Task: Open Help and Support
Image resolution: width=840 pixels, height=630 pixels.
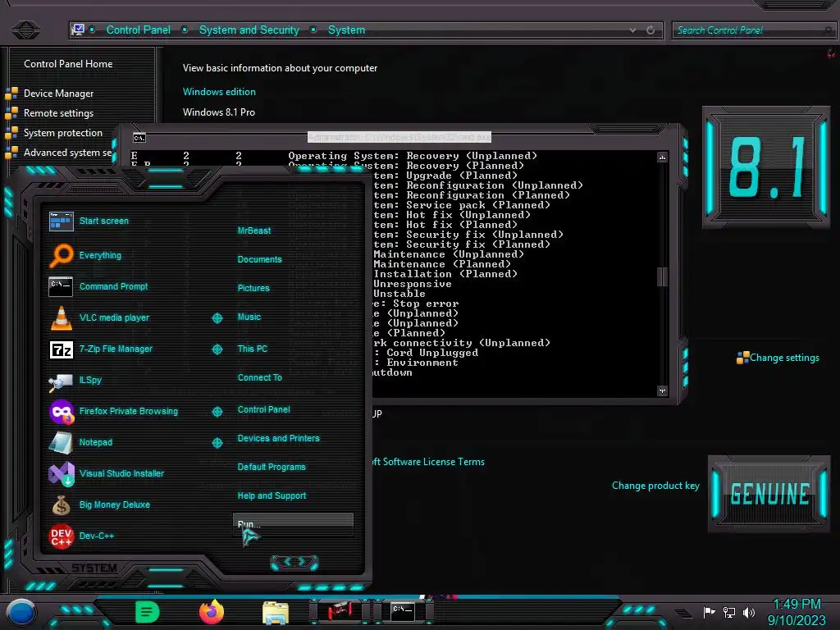Action: pos(272,496)
